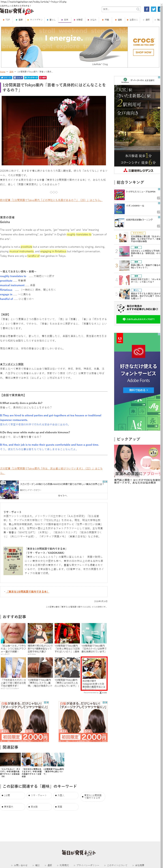Click the Twitter icon in the header
Image resolution: width=163 pixels, height=868 pixels.
(153, 9)
